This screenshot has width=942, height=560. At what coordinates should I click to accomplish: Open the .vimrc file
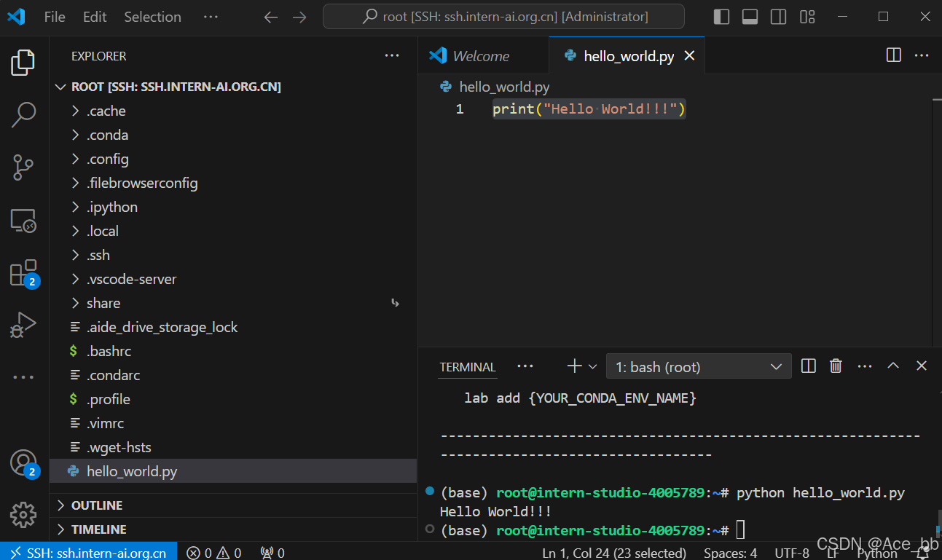[x=233, y=423]
